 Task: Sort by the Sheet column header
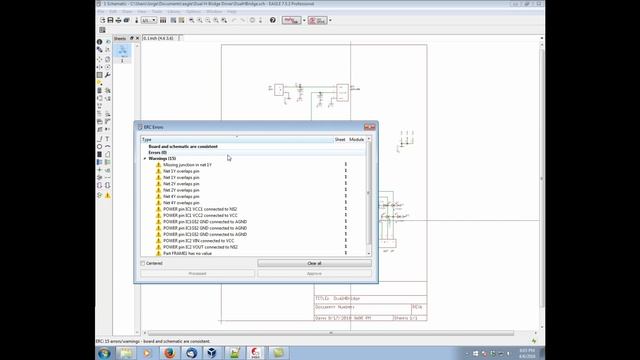point(340,140)
